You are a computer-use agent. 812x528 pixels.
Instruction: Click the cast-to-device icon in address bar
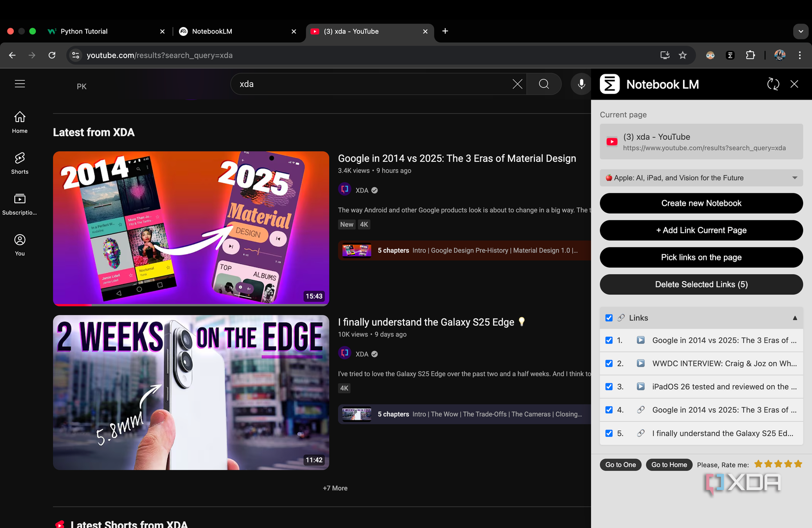pos(664,55)
